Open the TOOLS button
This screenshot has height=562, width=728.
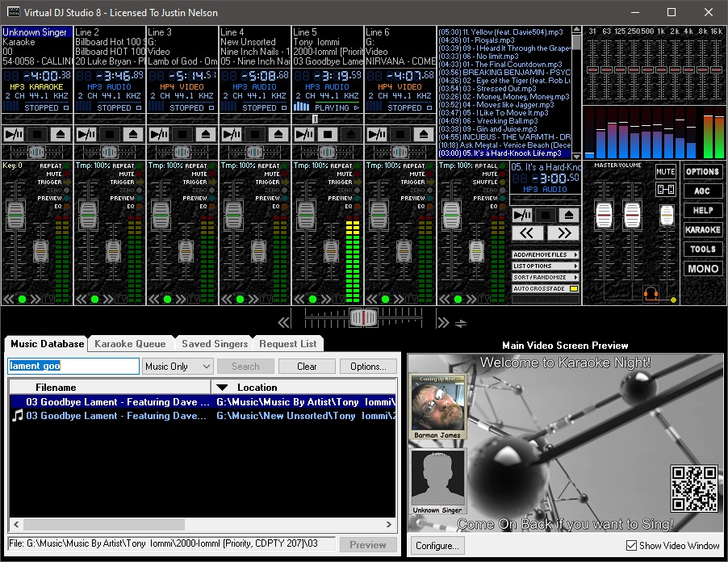[702, 250]
